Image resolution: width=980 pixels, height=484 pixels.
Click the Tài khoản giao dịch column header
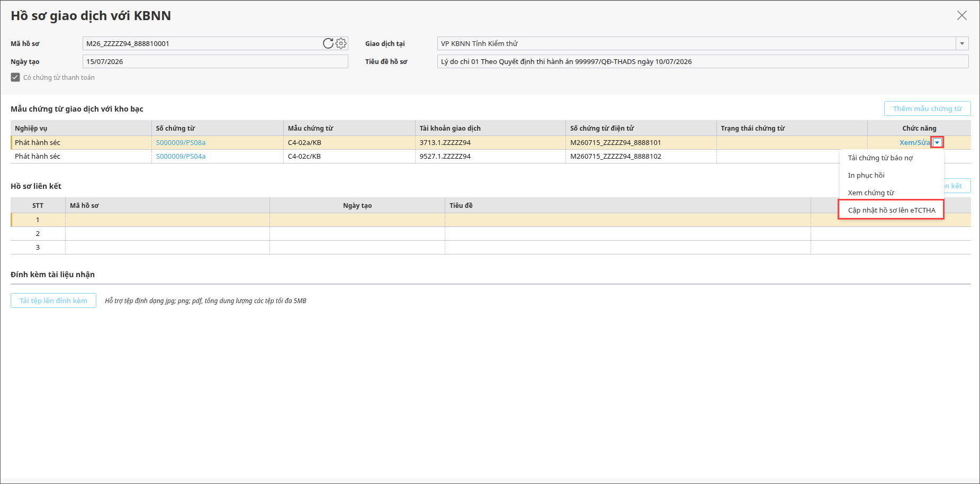tap(490, 128)
